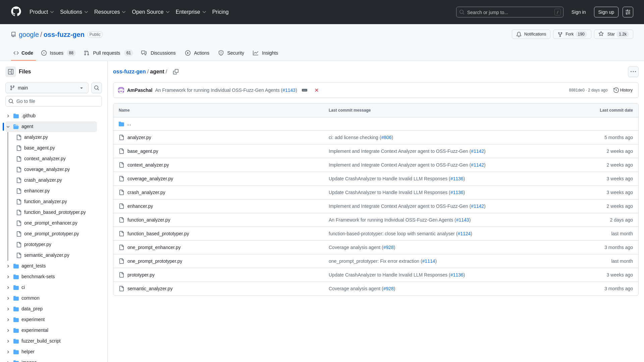Open PR #806 link

click(386, 137)
